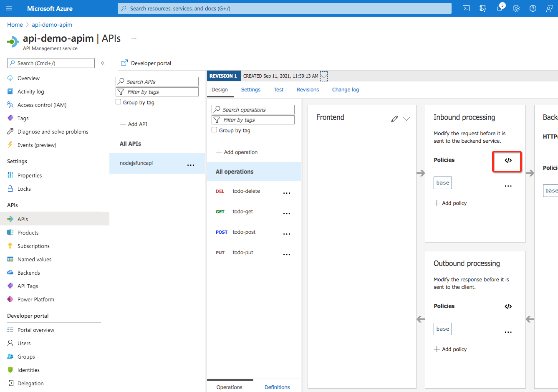Open ellipsis menu for todo-post operation
Image resolution: width=558 pixels, height=392 pixels.
287,234
